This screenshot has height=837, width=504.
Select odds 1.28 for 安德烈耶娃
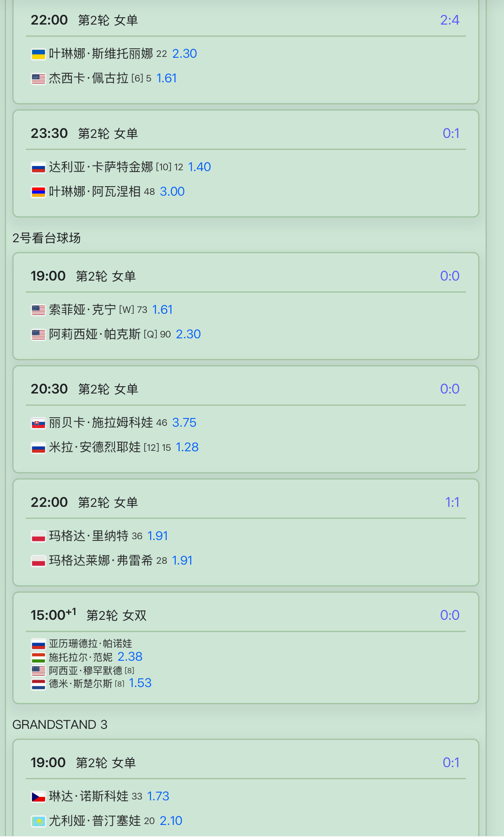click(x=187, y=447)
